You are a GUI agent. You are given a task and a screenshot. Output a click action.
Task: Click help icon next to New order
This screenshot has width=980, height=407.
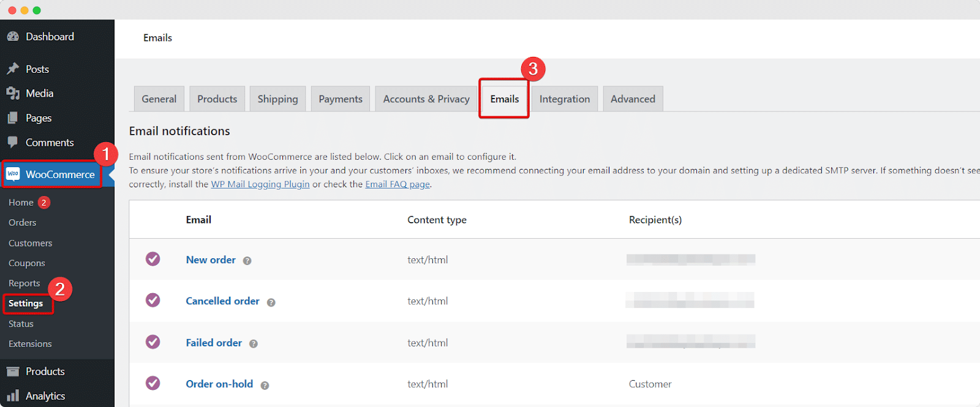(x=247, y=261)
